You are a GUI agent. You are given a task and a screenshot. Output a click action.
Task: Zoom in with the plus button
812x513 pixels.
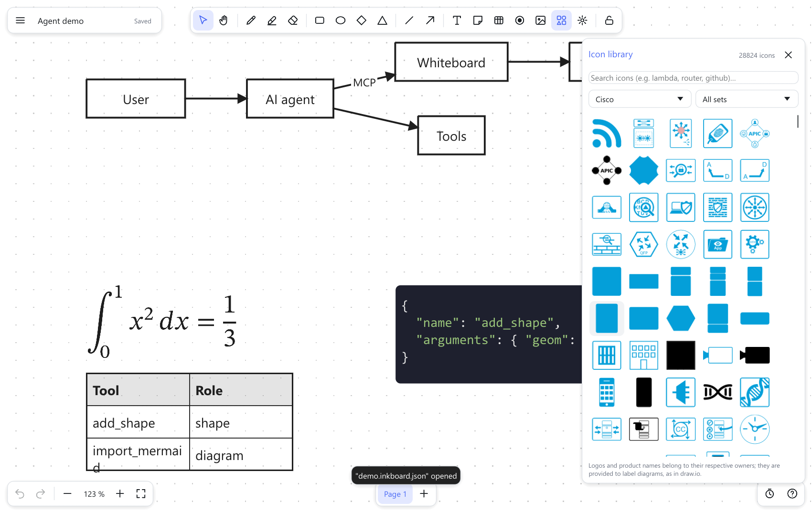(120, 494)
